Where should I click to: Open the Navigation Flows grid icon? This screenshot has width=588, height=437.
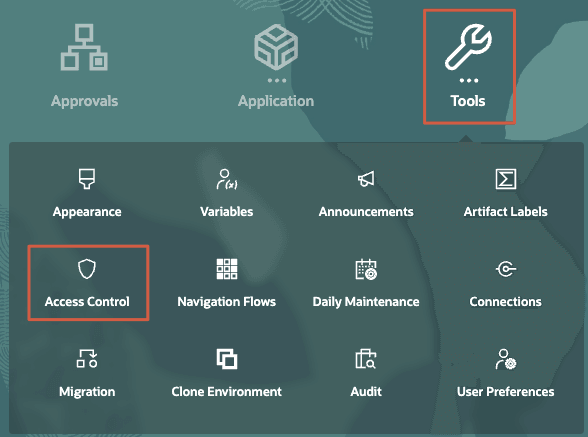227,269
